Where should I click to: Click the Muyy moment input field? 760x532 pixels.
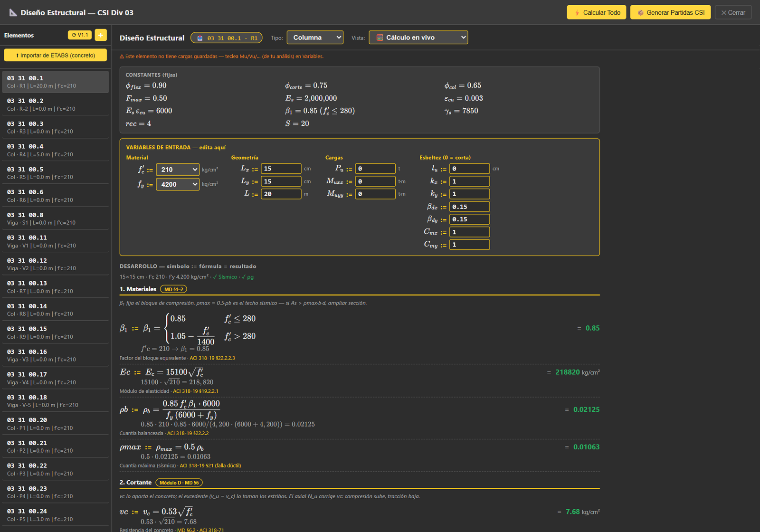[x=375, y=194]
